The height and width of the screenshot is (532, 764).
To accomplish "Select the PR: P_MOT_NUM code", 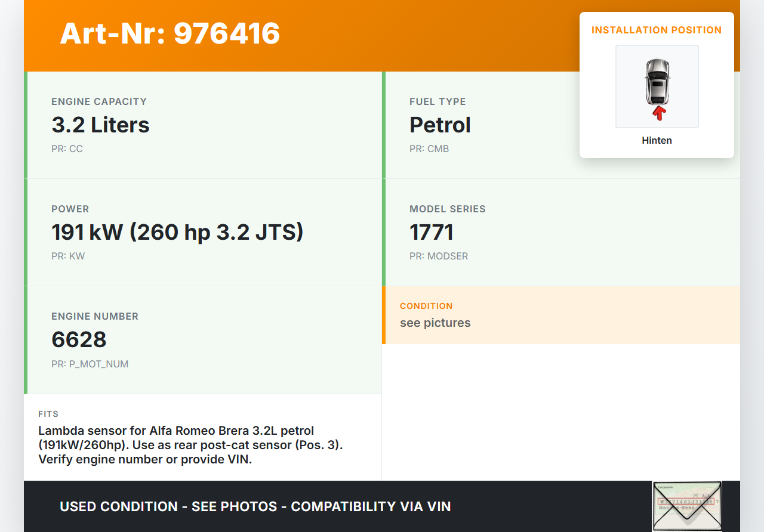I will [90, 364].
